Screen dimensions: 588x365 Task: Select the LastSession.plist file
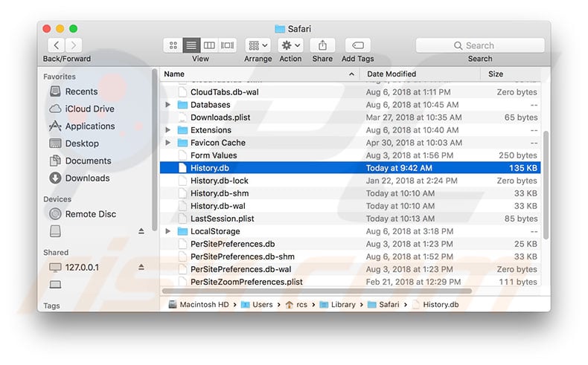[x=351, y=219]
